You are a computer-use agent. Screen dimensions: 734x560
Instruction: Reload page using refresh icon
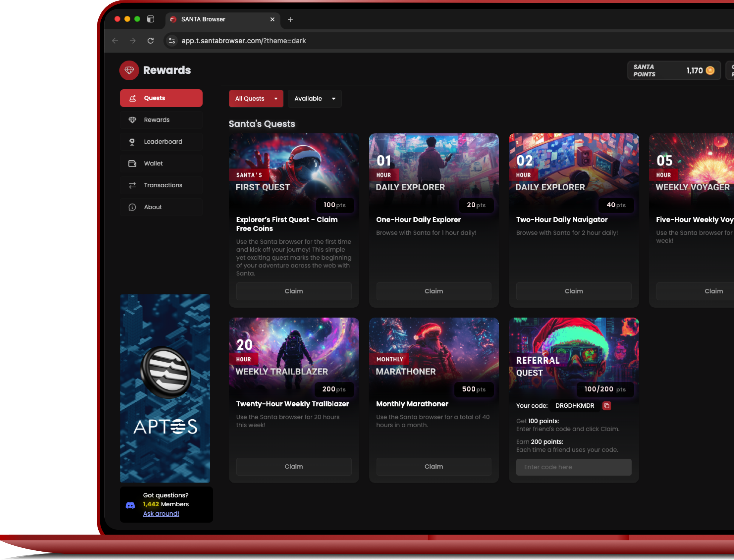coord(151,41)
